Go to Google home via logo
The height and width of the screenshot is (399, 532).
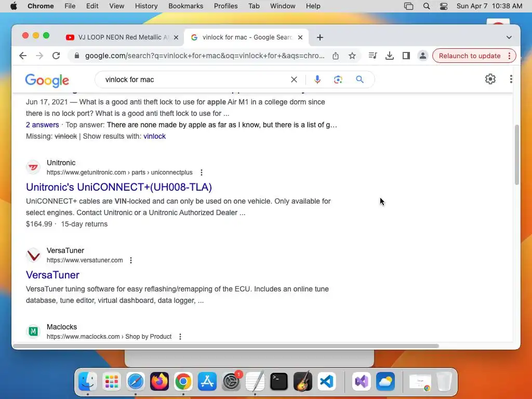[x=47, y=80]
